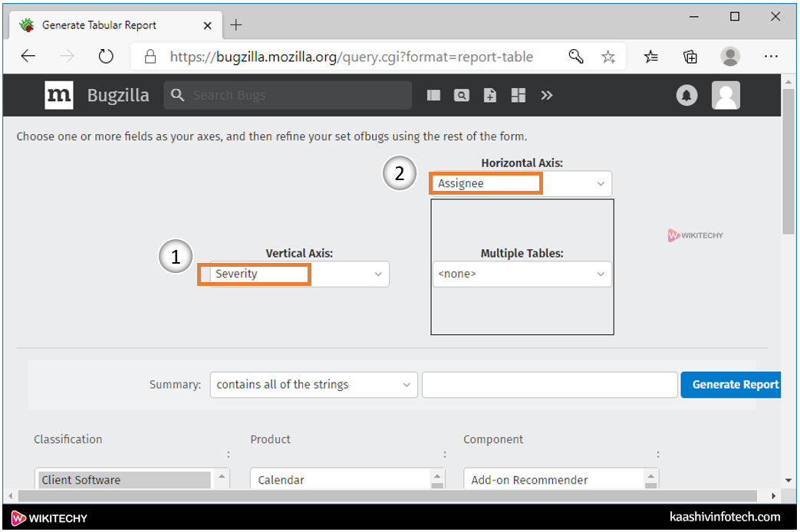This screenshot has height=532, width=800.
Task: Click the New Bug file icon
Action: tap(490, 95)
